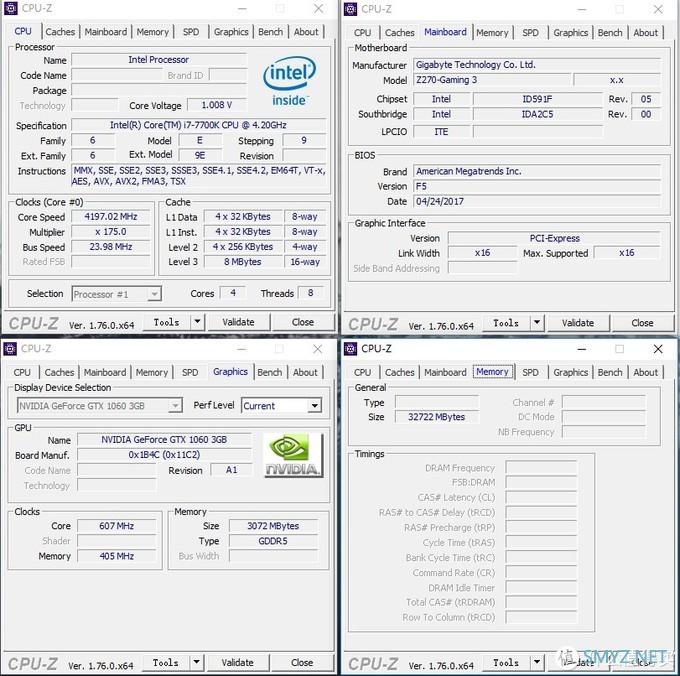Click the CPU-Z app icon in the Memory window title bar
The image size is (680, 676).
(x=350, y=349)
